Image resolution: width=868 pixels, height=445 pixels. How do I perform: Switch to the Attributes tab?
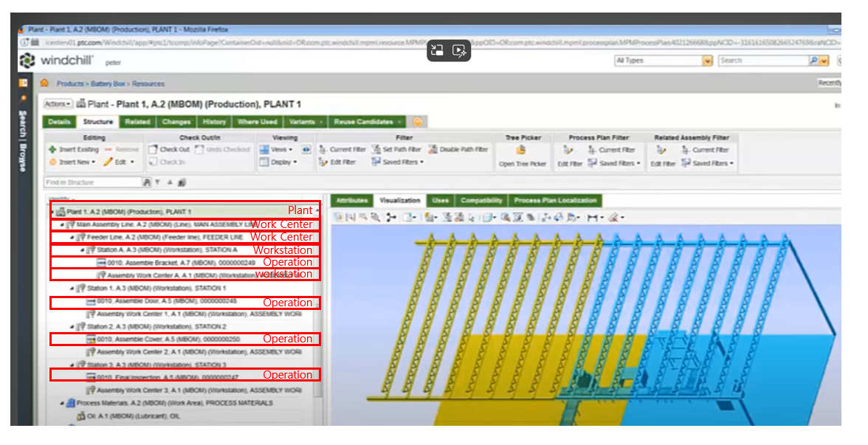click(x=352, y=200)
